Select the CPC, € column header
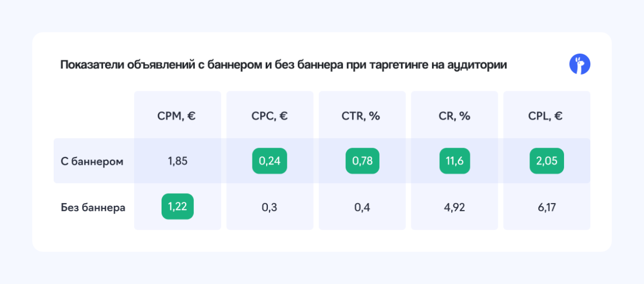This screenshot has width=644, height=284. (269, 116)
